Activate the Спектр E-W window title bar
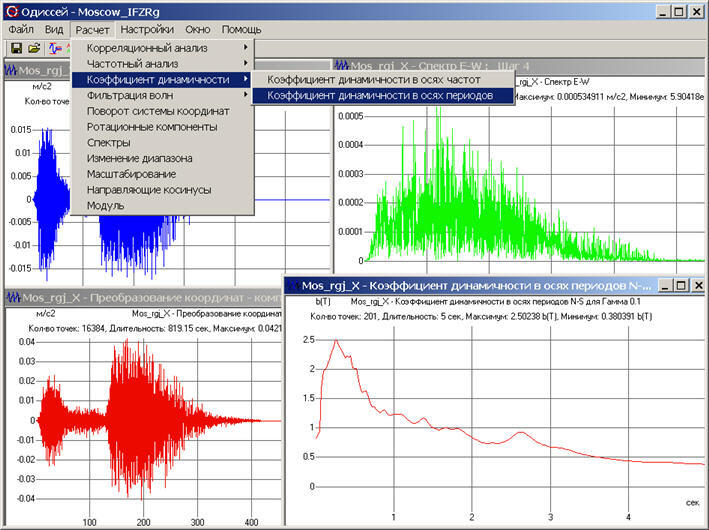Viewport: 709px width, 530px height. [519, 66]
